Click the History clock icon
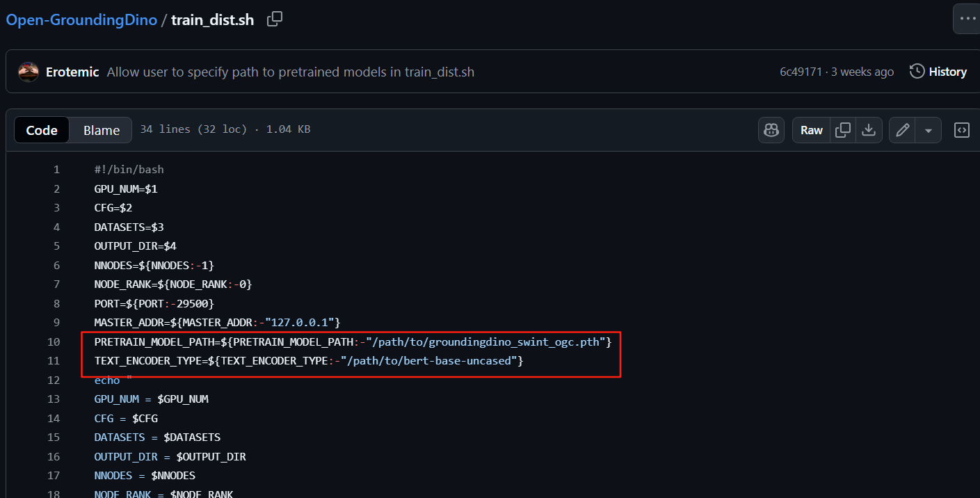This screenshot has height=498, width=980. [x=915, y=71]
